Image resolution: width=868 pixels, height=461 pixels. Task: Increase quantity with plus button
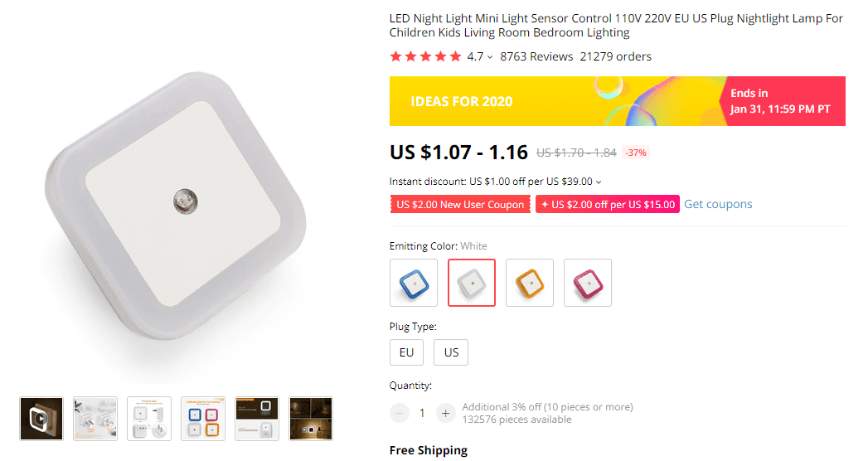tap(446, 413)
